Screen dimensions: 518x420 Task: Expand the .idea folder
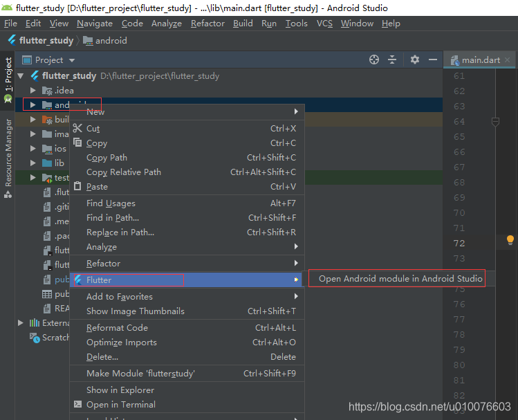click(x=33, y=90)
